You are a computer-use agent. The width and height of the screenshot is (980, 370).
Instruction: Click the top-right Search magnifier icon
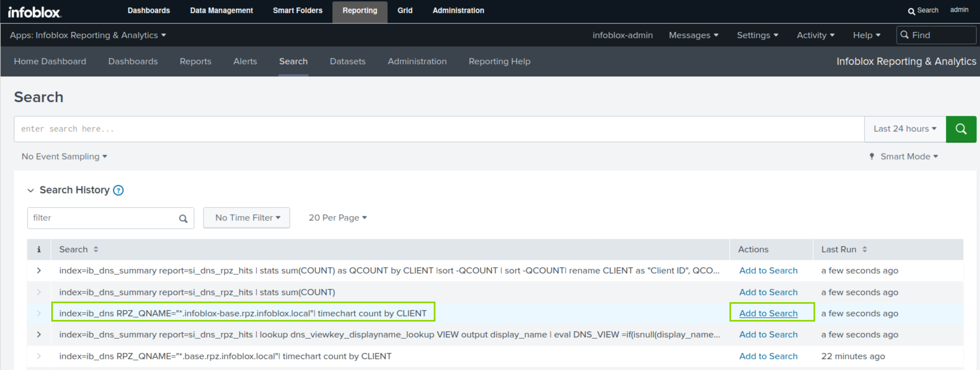point(911,11)
